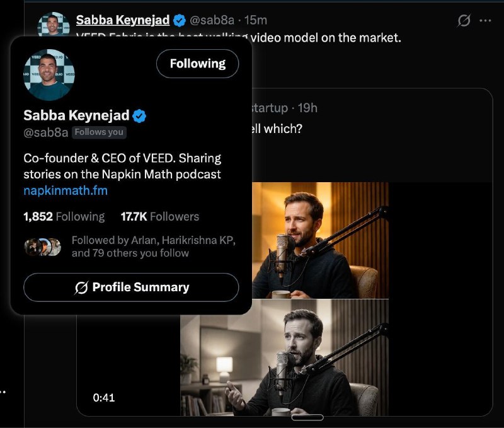This screenshot has height=428, width=504.
Task: Click the @sab8a handle in the hover card
Action: click(45, 132)
